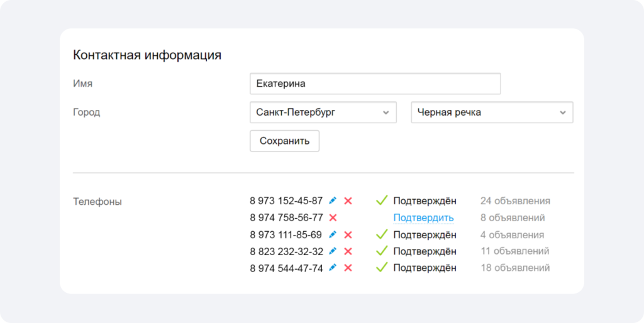The height and width of the screenshot is (323, 644).
Task: Edit phone number 8 973 152-45-87
Action: click(333, 200)
